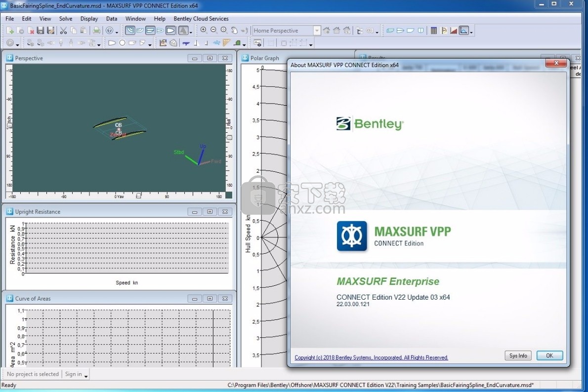
Task: Click the red area graph icon
Action: click(454, 31)
